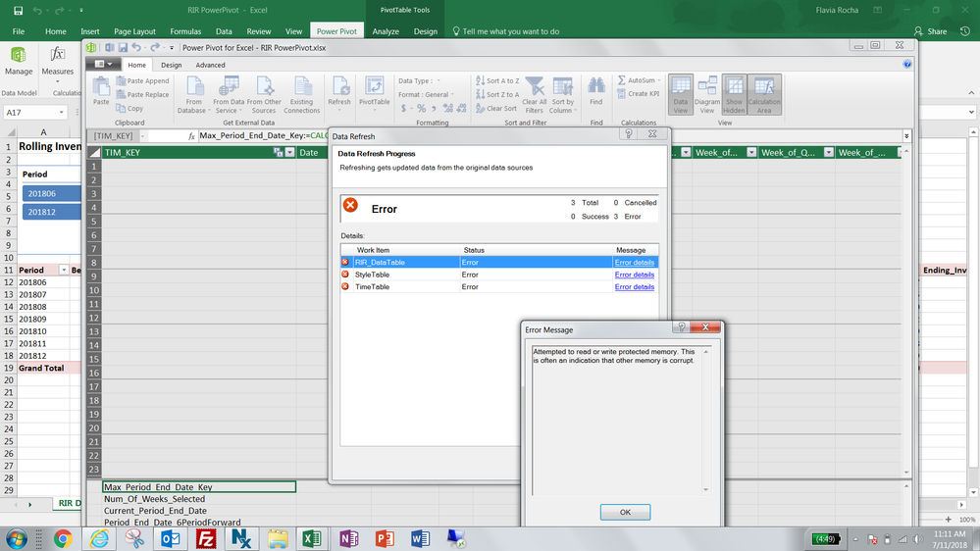
Task: Switch to Diagram View
Action: pos(707,95)
